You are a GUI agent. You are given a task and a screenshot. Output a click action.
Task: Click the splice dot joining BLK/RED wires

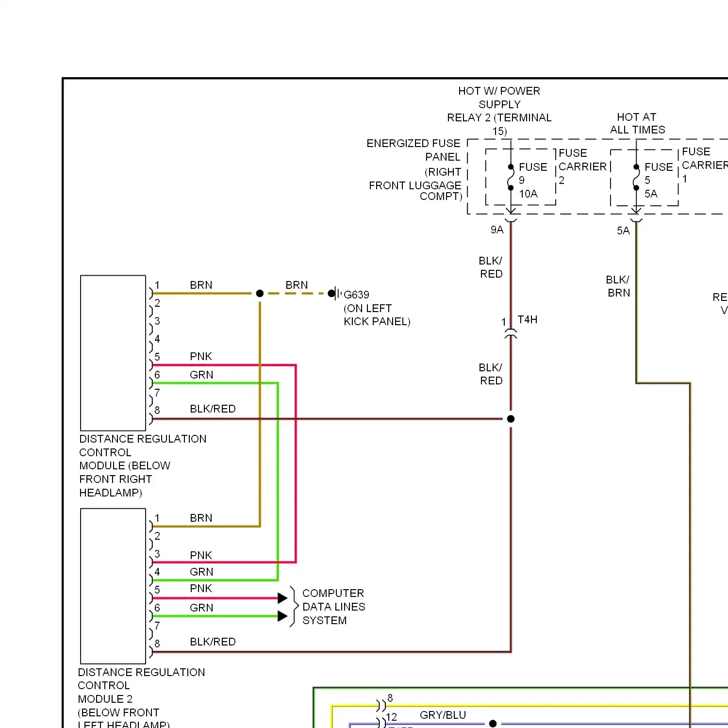(511, 419)
